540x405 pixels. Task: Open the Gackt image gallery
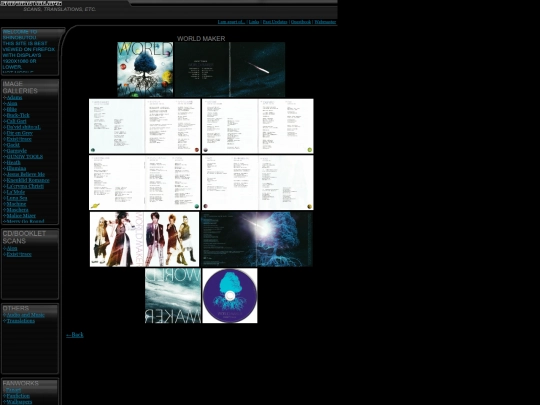13,145
